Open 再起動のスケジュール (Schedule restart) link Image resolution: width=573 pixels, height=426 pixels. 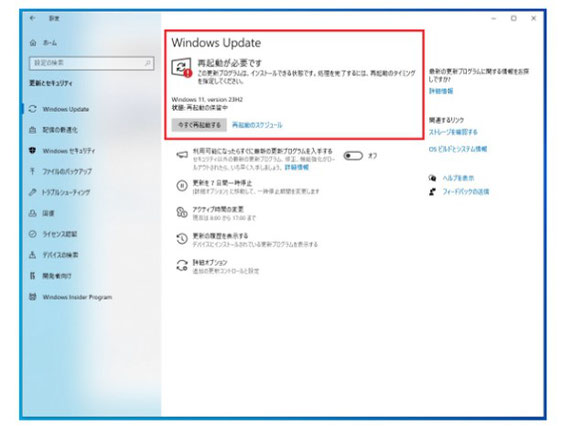(x=257, y=125)
